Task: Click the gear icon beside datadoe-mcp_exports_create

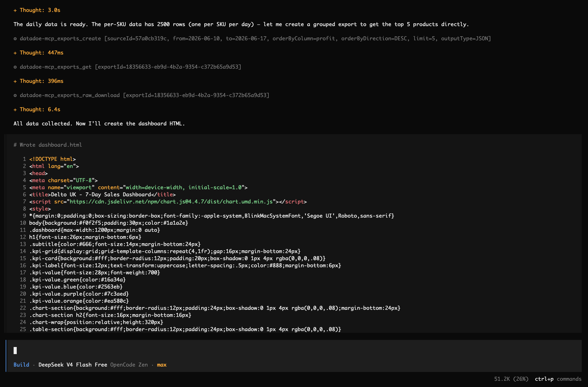Action: tap(15, 39)
